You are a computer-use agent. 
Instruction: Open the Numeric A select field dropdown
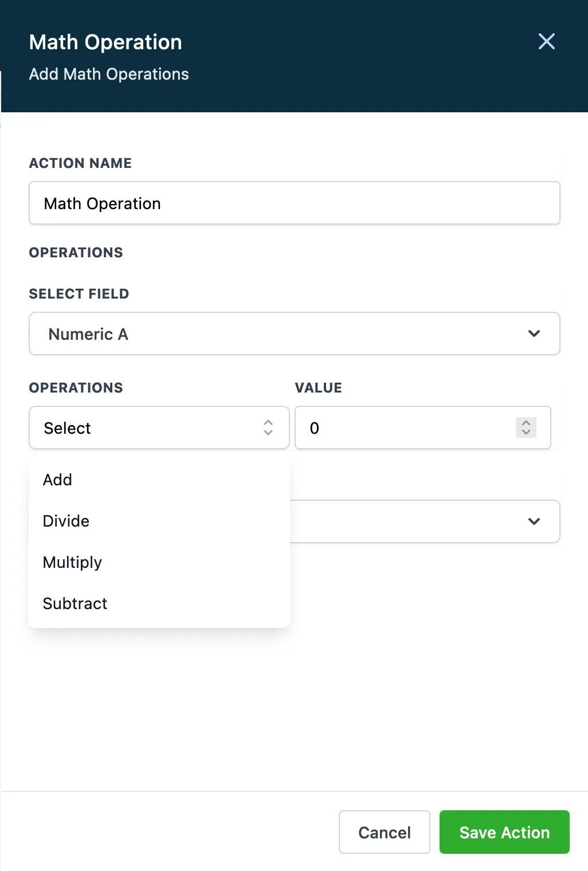pos(287,334)
